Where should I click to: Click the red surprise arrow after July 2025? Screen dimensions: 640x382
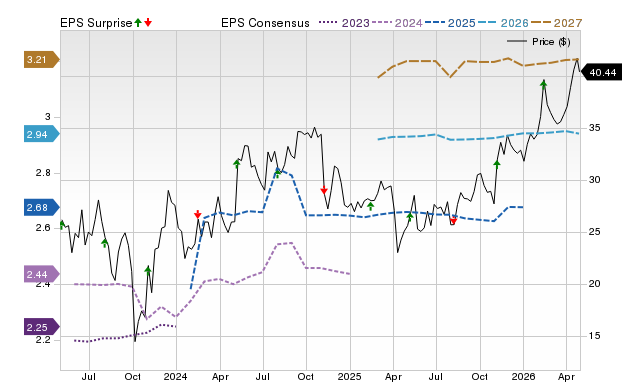(x=453, y=220)
